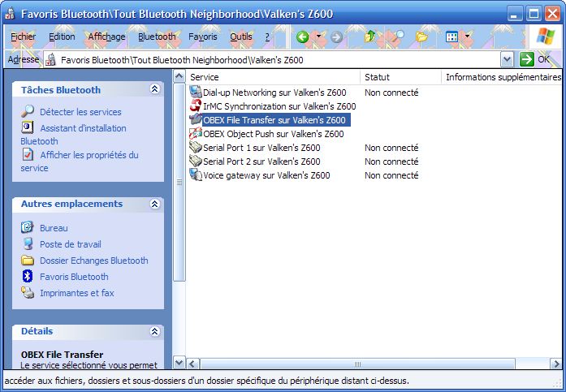Image resolution: width=566 pixels, height=392 pixels.
Task: Open the Favoris menu
Action: pos(202,37)
